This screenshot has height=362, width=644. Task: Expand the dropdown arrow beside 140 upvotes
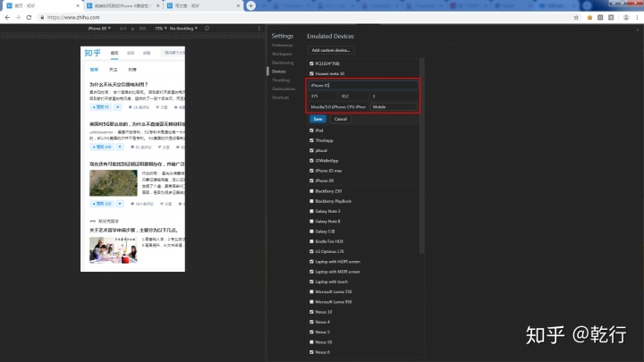pos(120,147)
